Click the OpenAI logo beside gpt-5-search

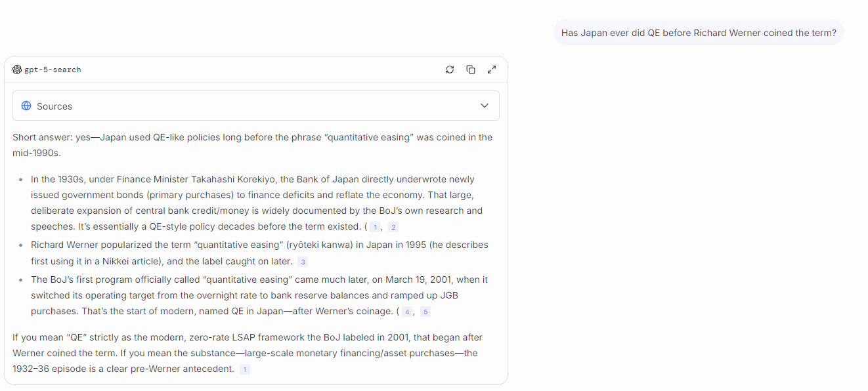17,70
